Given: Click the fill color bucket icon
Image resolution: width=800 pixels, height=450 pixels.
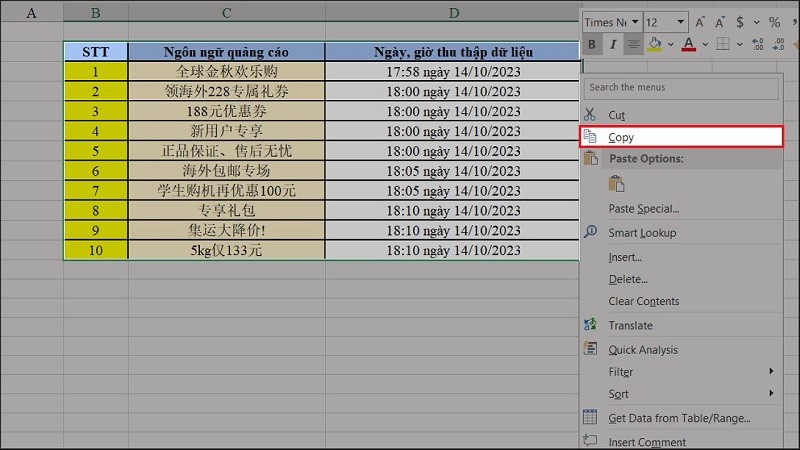Looking at the screenshot, I should pos(655,44).
